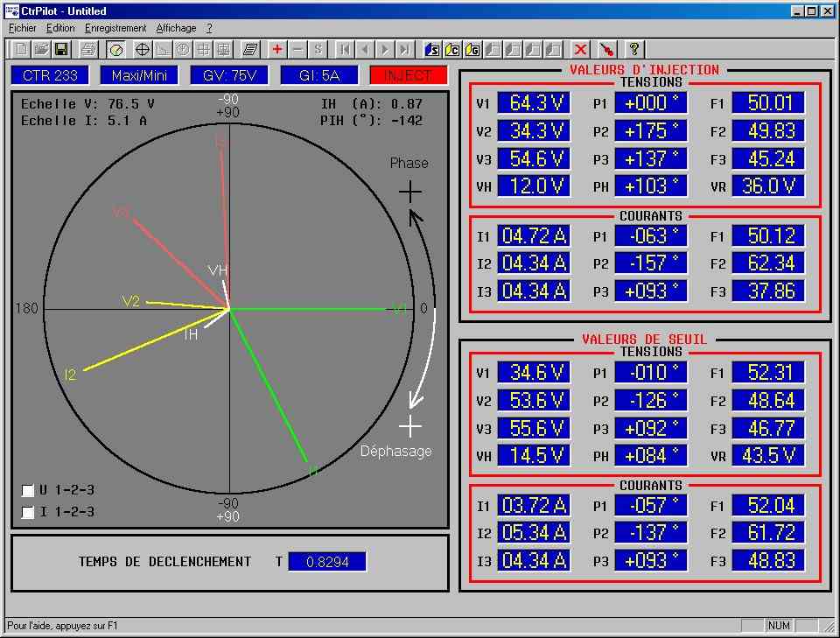Click injection voltage P2 field +175°
The width and height of the screenshot is (840, 638).
pos(651,130)
